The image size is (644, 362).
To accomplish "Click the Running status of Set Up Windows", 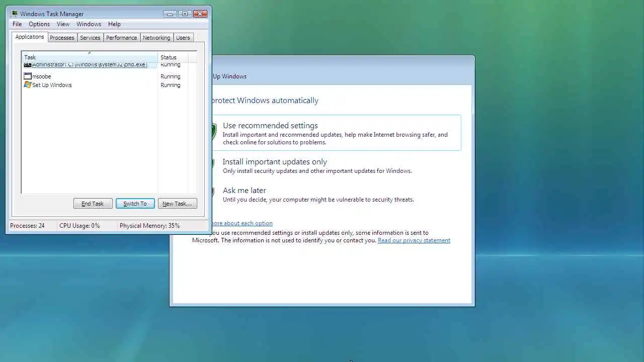I will pos(170,85).
